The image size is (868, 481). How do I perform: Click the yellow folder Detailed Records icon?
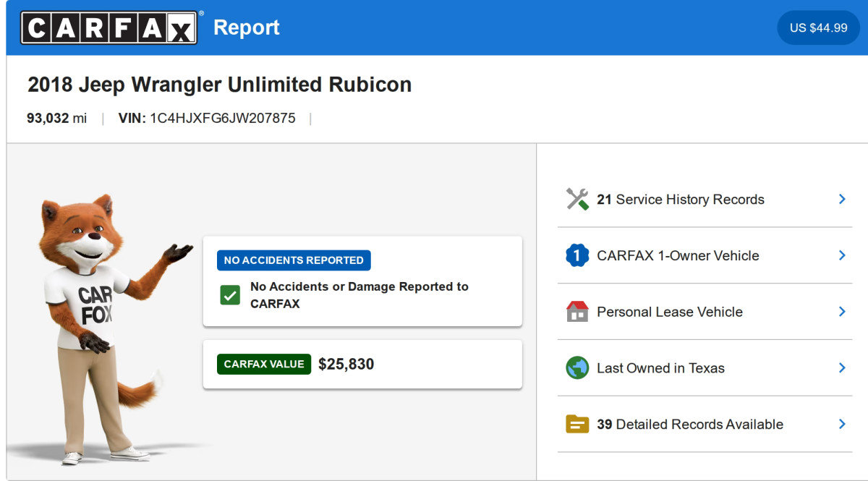577,425
